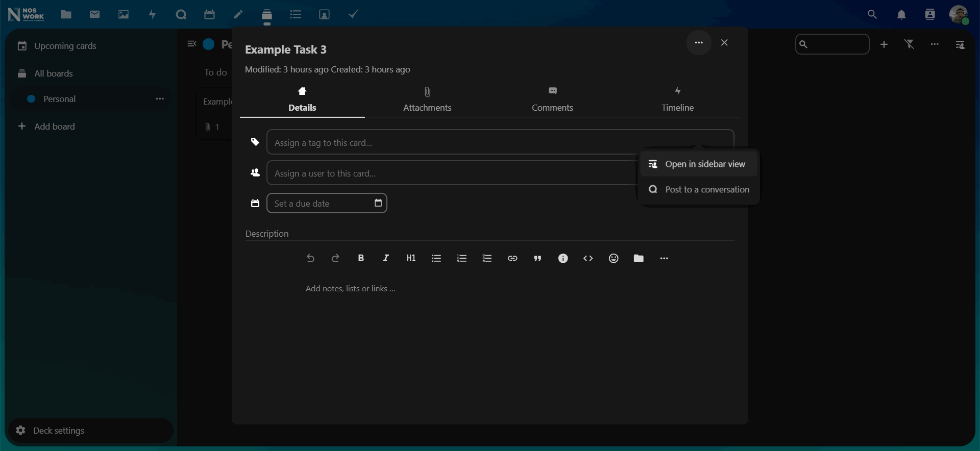This screenshot has width=980, height=451.
Task: Open the Photos app icon
Action: point(124,14)
